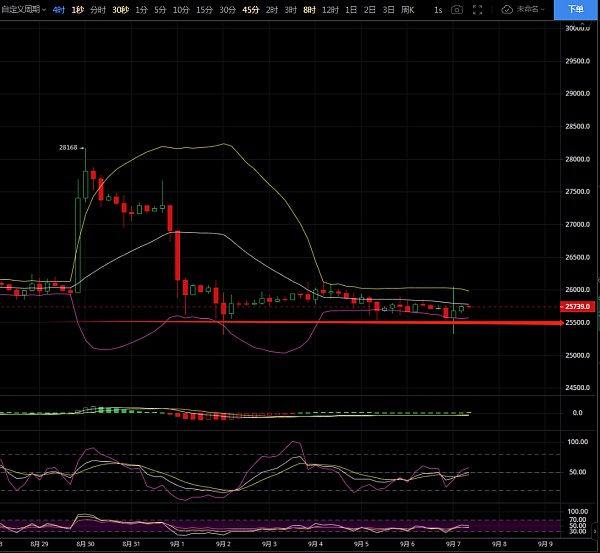This screenshot has height=553, width=600.
Task: Click the cloud save icon
Action: tap(507, 9)
